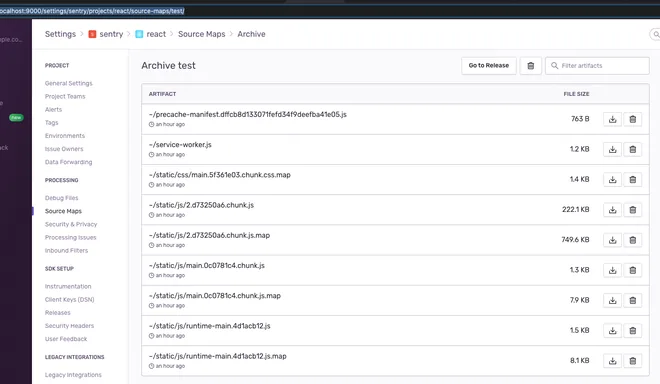The image size is (660, 384).
Task: Open Security Headers settings
Action: click(x=69, y=326)
